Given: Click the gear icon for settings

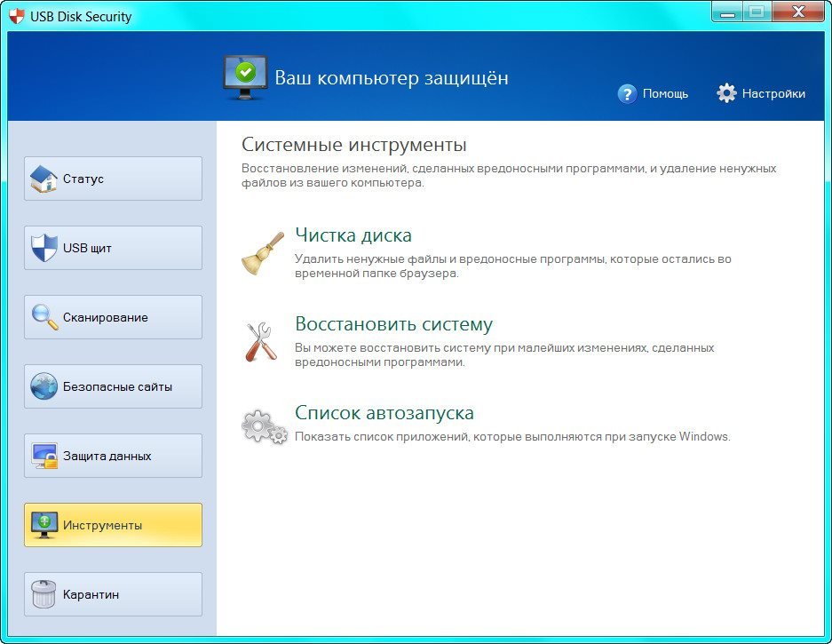Looking at the screenshot, I should [x=726, y=93].
